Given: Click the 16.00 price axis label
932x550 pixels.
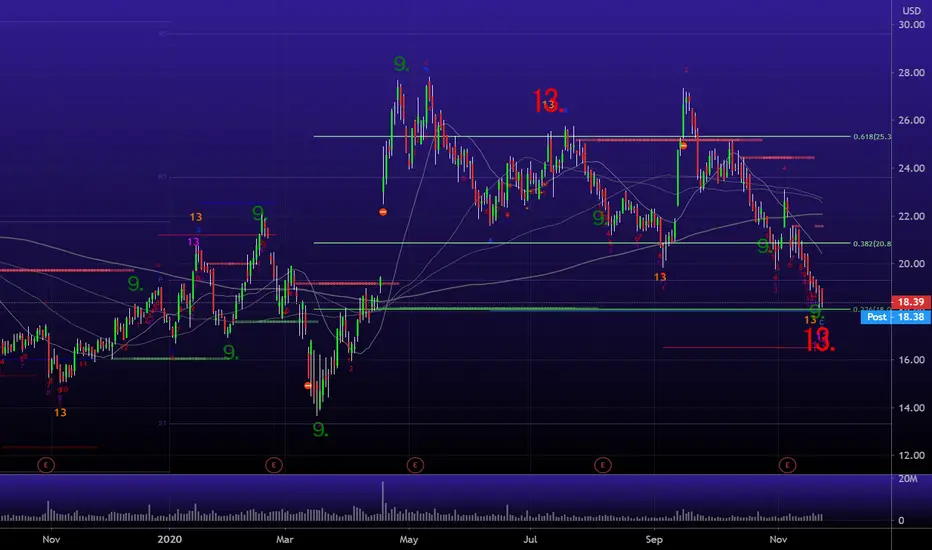Looking at the screenshot, I should click(x=911, y=360).
